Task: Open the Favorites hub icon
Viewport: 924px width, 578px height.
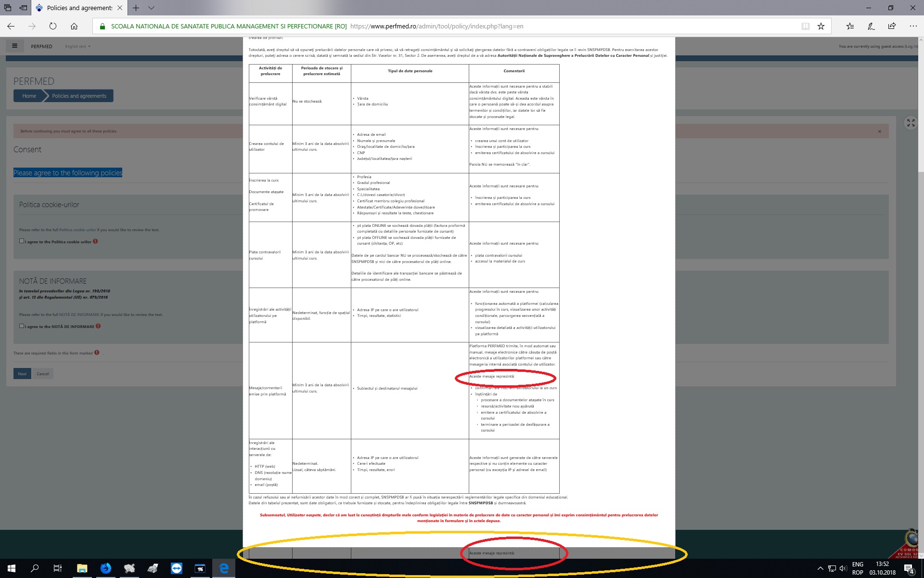Action: (x=850, y=26)
